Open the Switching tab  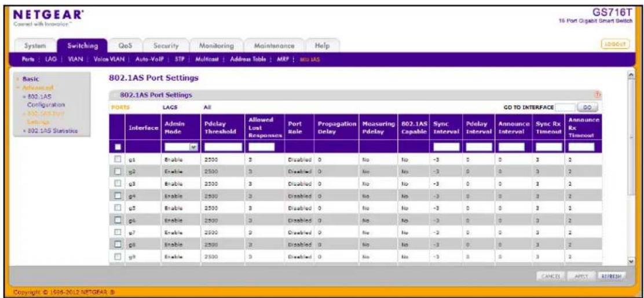[82, 46]
